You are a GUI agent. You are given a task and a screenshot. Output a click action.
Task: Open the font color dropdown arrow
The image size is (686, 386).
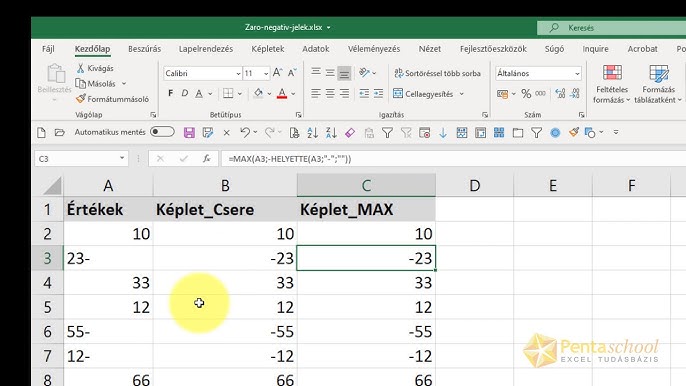pyautogui.click(x=293, y=94)
